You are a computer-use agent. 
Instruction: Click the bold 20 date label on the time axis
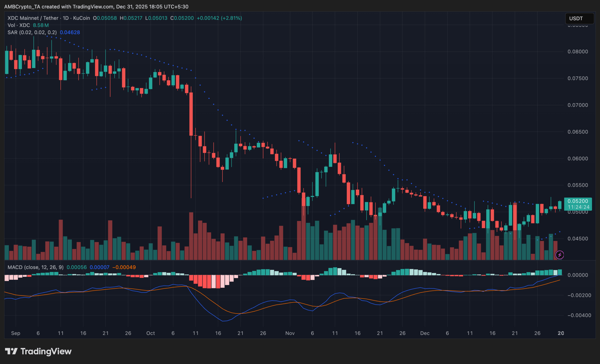561,333
